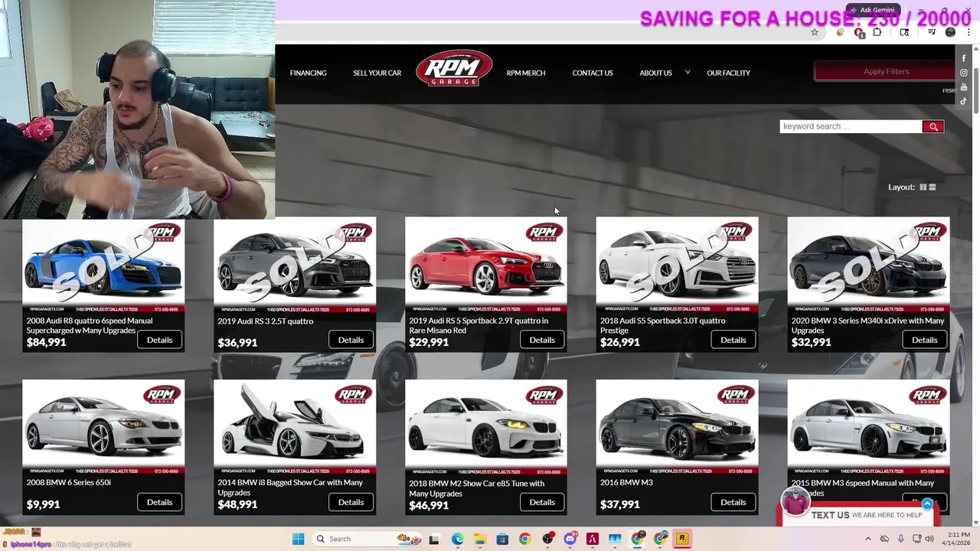The height and width of the screenshot is (551, 980).
Task: Open the About Us menu item
Action: (x=655, y=73)
